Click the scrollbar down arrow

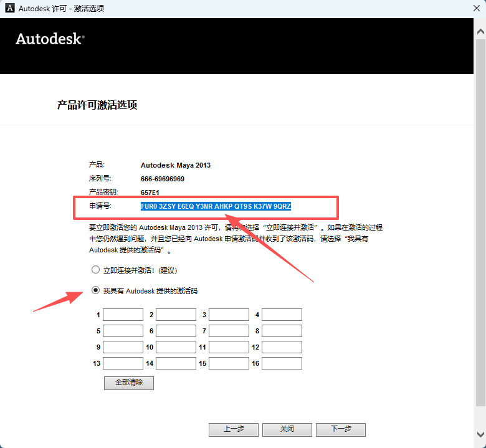pos(480,434)
